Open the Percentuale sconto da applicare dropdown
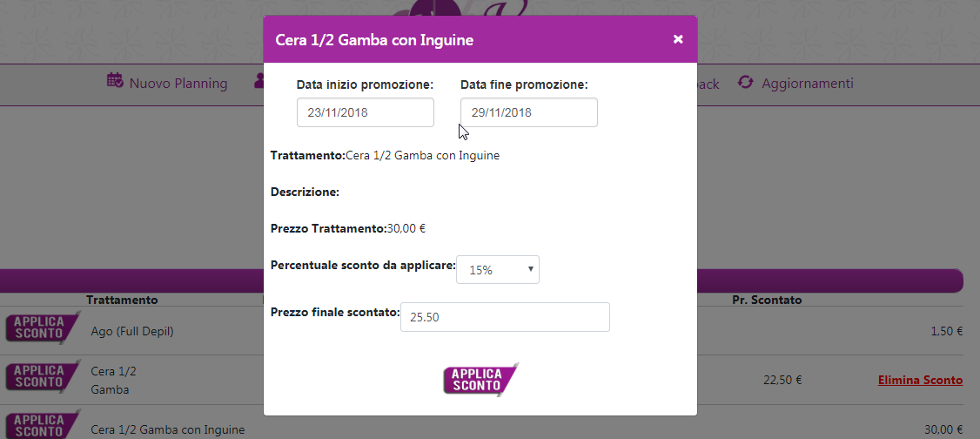 (498, 269)
